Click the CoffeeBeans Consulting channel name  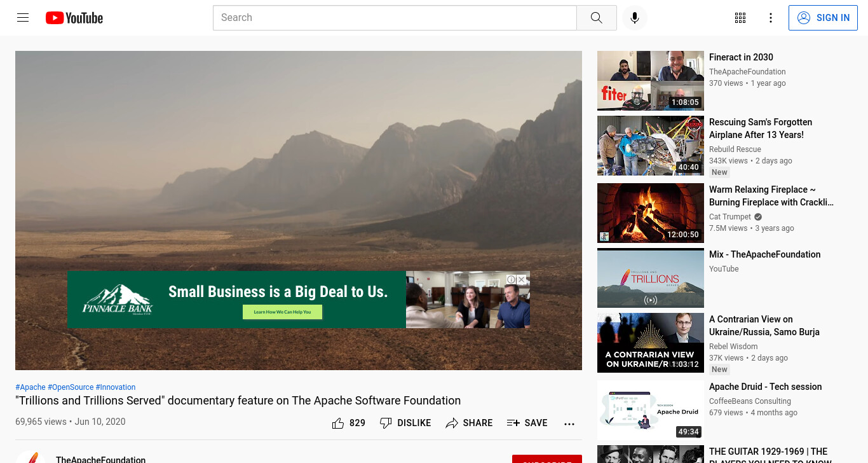click(750, 401)
